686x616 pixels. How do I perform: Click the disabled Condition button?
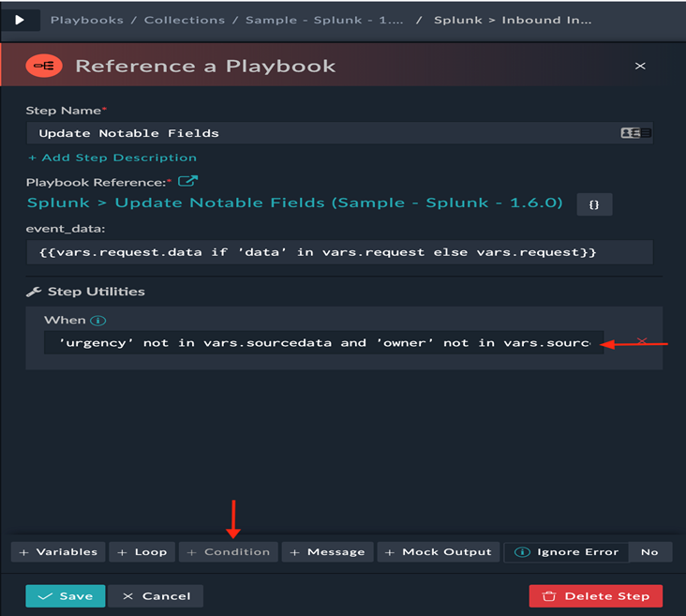(x=228, y=552)
